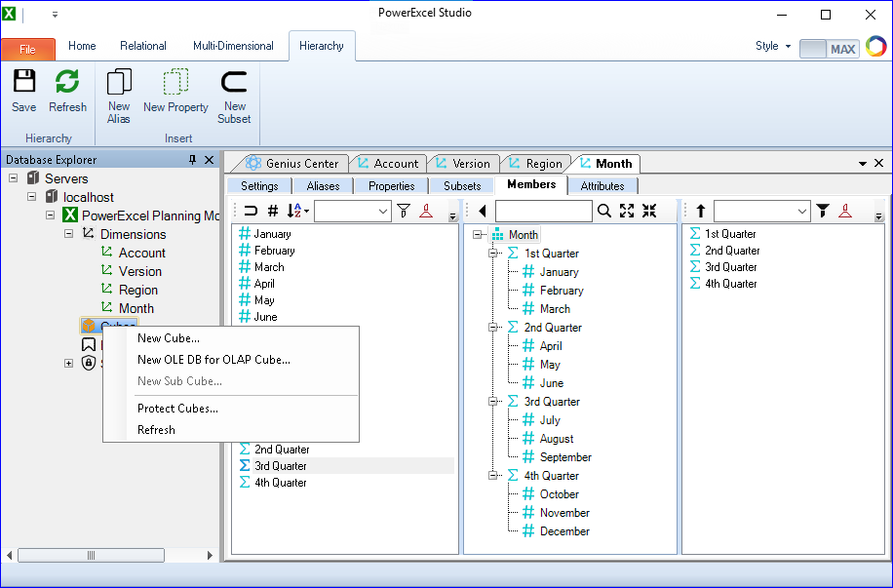Click the left arrow icon in middle pane toolbar
893x588 pixels.
pos(483,211)
